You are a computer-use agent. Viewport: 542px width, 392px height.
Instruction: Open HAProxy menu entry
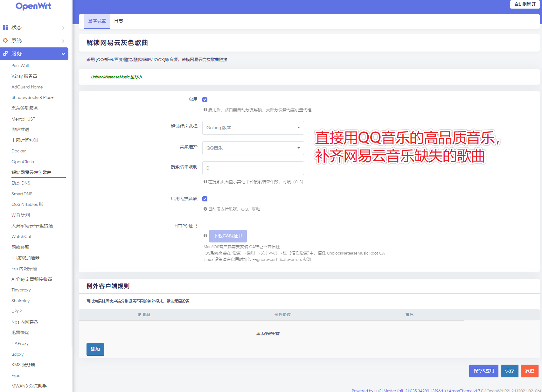(20, 343)
